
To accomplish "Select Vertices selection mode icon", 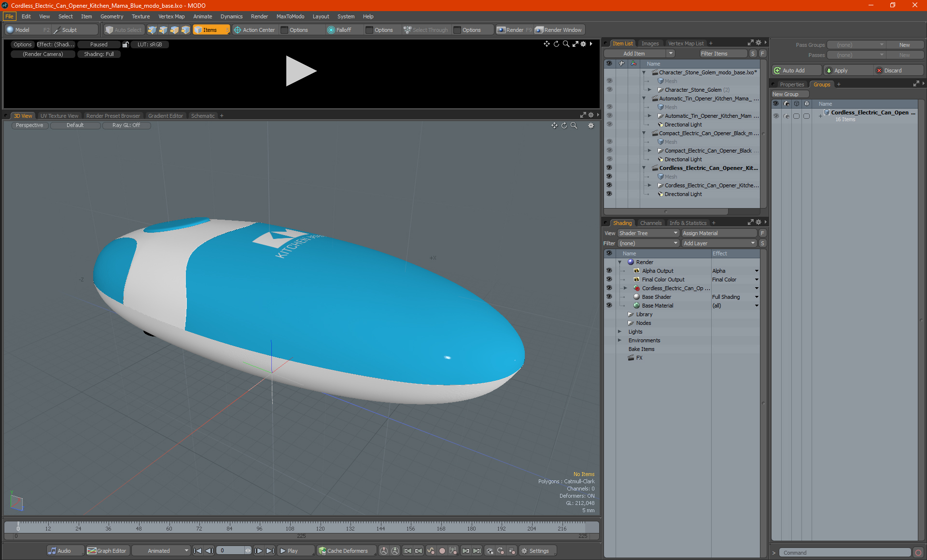I will coord(152,30).
